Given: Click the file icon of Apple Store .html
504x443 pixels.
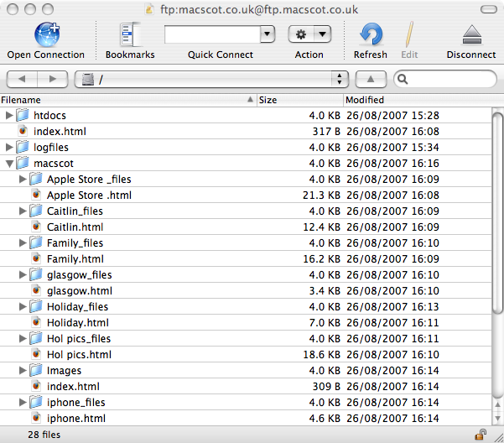Looking at the screenshot, I should point(36,195).
